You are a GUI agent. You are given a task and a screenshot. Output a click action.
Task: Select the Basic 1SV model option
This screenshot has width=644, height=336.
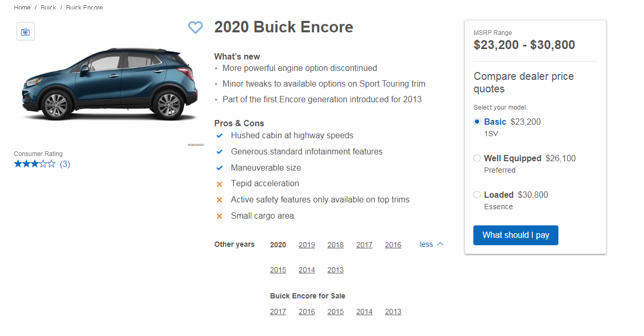477,122
